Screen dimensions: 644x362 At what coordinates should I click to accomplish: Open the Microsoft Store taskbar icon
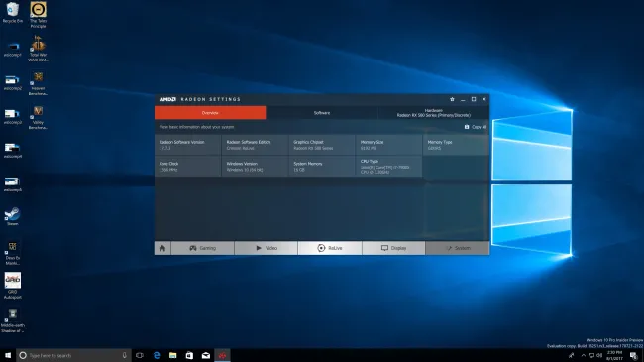[189, 355]
